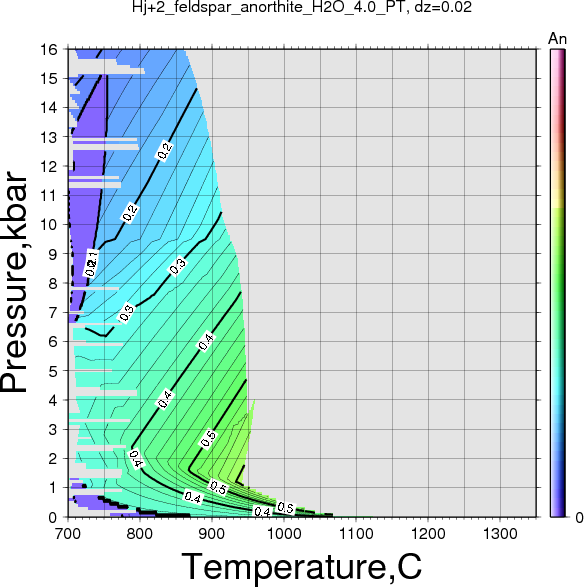Viewport: 584px width, 587px height.
Task: Click the 5 pressure tick label
Action: [x=53, y=371]
